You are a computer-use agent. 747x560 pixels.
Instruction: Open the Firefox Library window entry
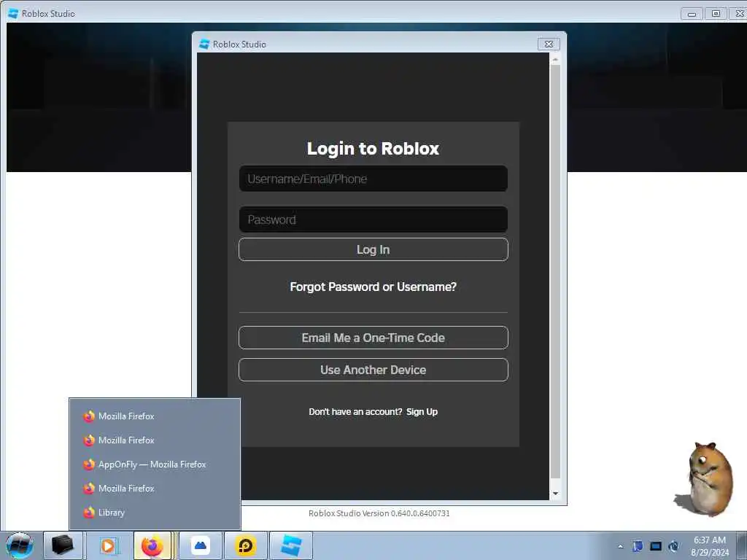155,513
